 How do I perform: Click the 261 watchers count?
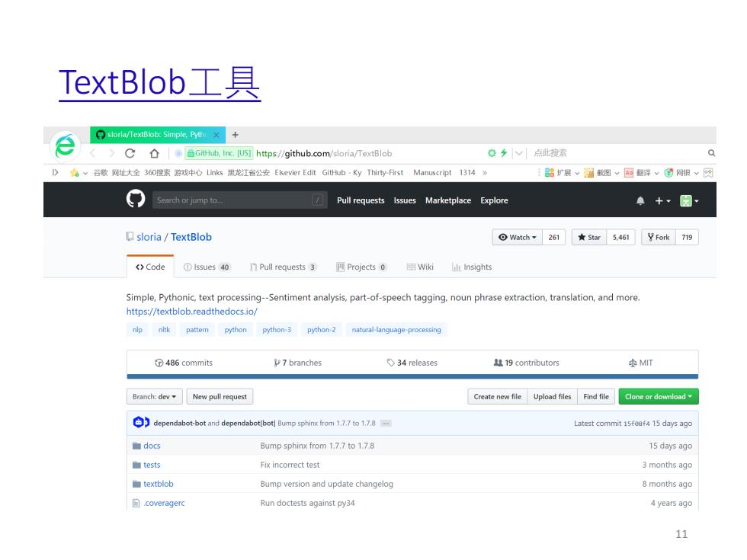point(553,237)
